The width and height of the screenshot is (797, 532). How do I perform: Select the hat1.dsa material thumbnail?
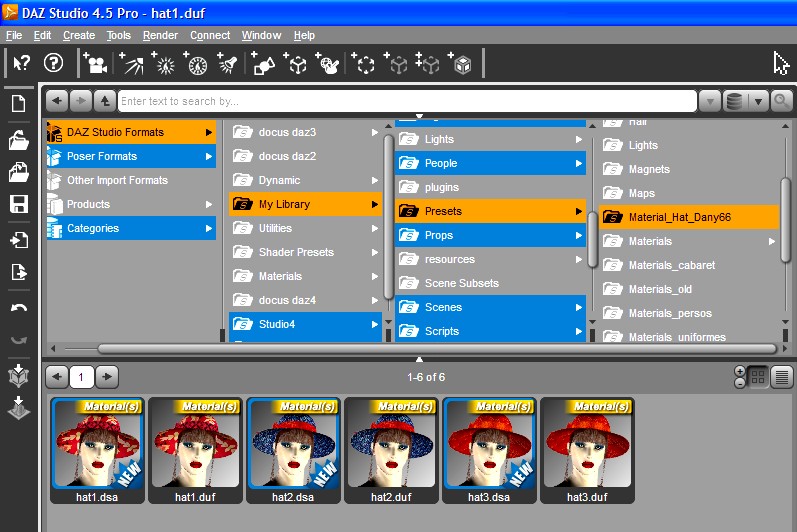click(x=98, y=451)
